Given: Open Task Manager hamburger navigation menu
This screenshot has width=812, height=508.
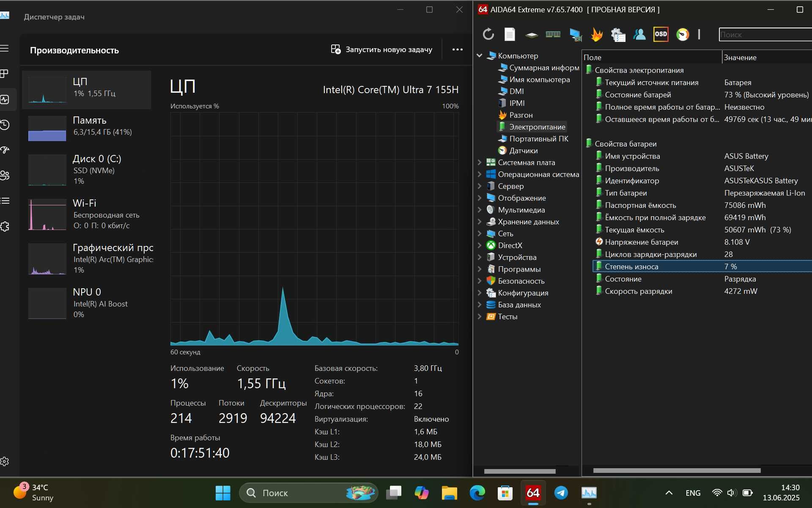Looking at the screenshot, I should [5, 48].
